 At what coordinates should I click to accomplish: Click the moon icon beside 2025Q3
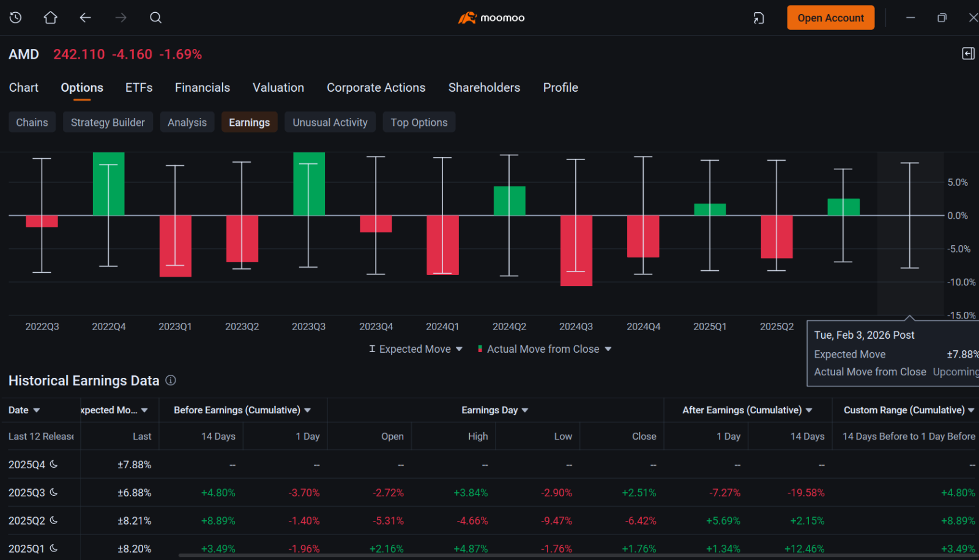(x=54, y=492)
